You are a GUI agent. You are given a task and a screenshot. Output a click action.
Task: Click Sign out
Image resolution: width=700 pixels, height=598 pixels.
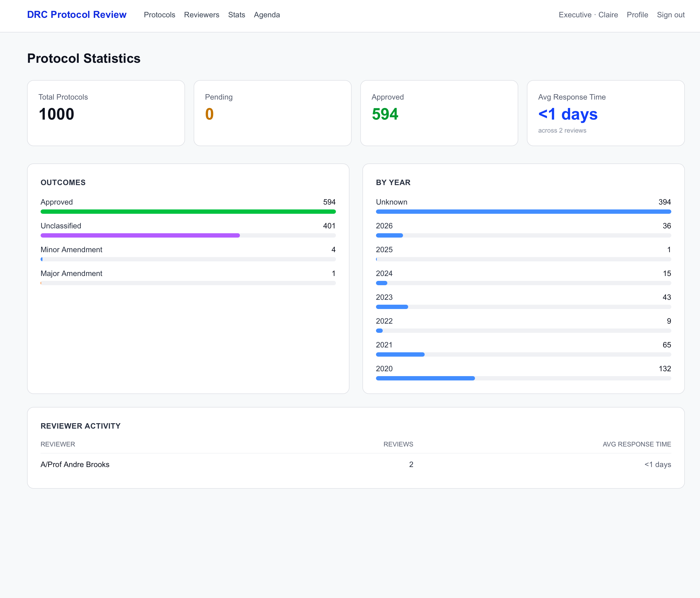coord(671,15)
